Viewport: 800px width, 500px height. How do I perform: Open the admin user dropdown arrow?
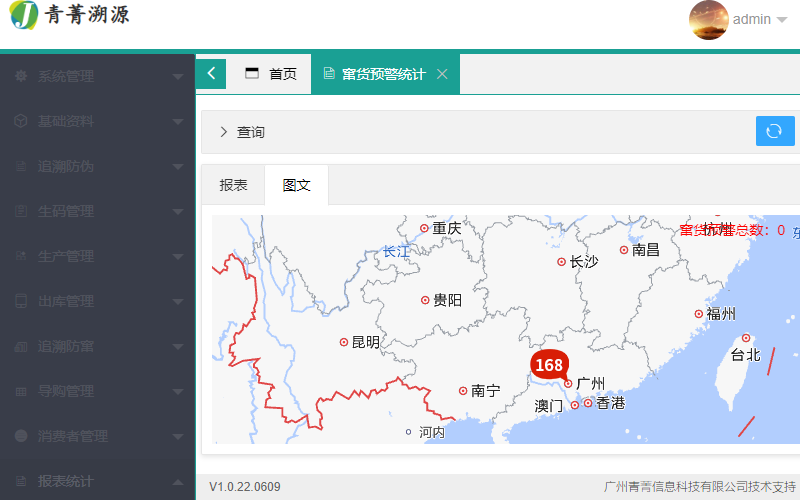pos(782,20)
